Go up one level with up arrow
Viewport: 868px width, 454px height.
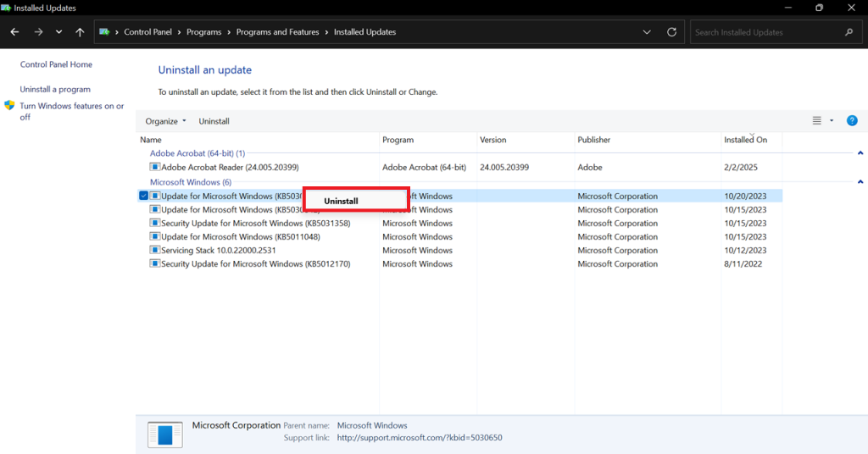pyautogui.click(x=80, y=32)
